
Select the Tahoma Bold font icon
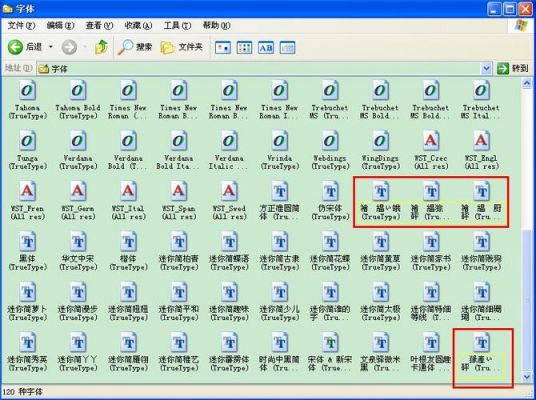pyautogui.click(x=78, y=91)
